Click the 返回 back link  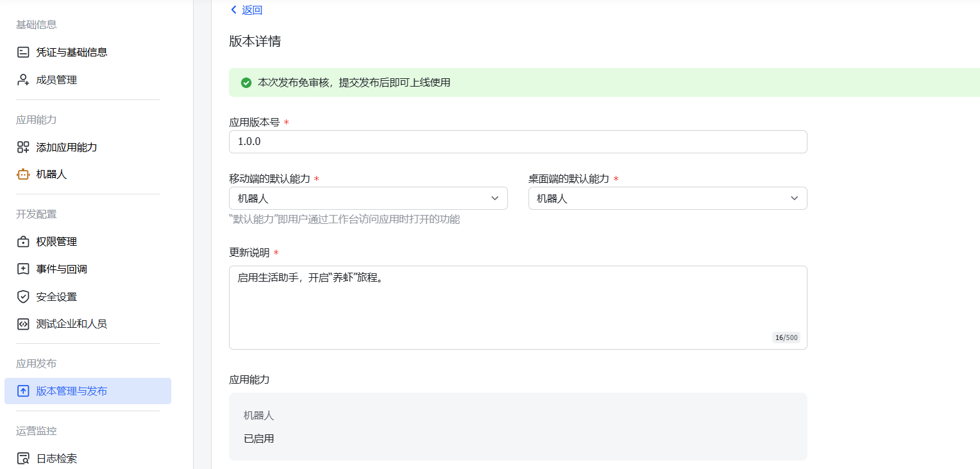(x=246, y=10)
